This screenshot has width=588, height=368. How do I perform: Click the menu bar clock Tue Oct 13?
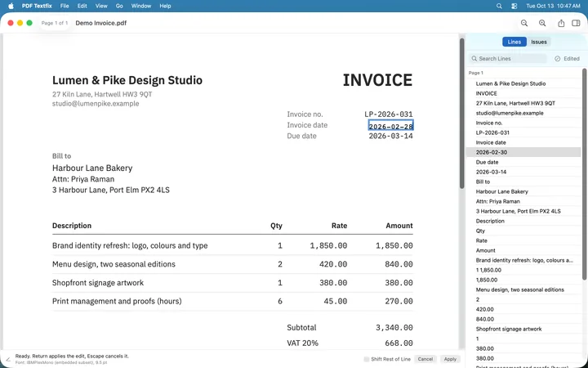coord(553,6)
